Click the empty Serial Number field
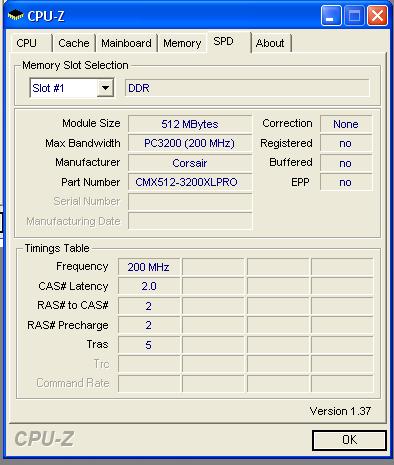The height and width of the screenshot is (465, 394). [190, 202]
